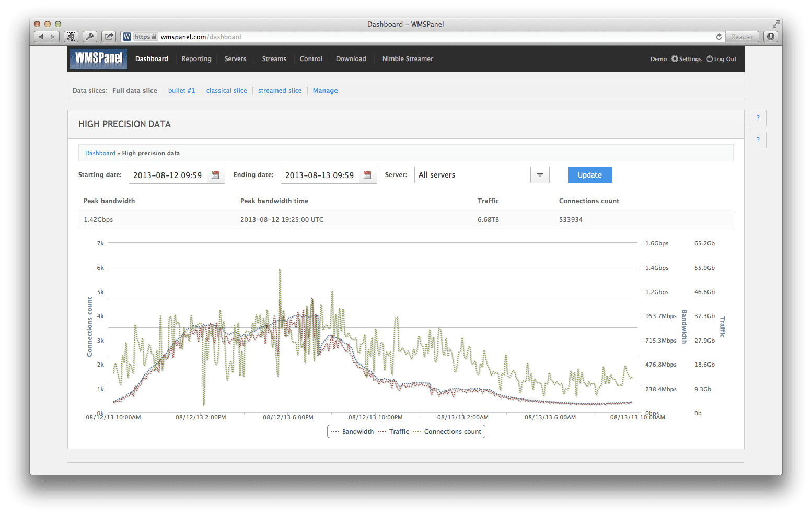Image resolution: width=812 pixels, height=516 pixels.
Task: Open the browser downloads list
Action: click(771, 37)
